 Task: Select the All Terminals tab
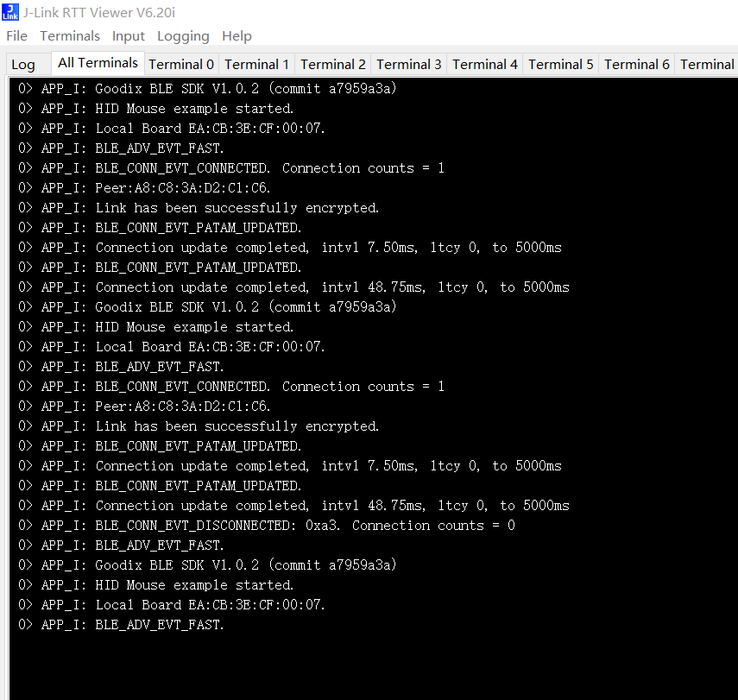[98, 63]
